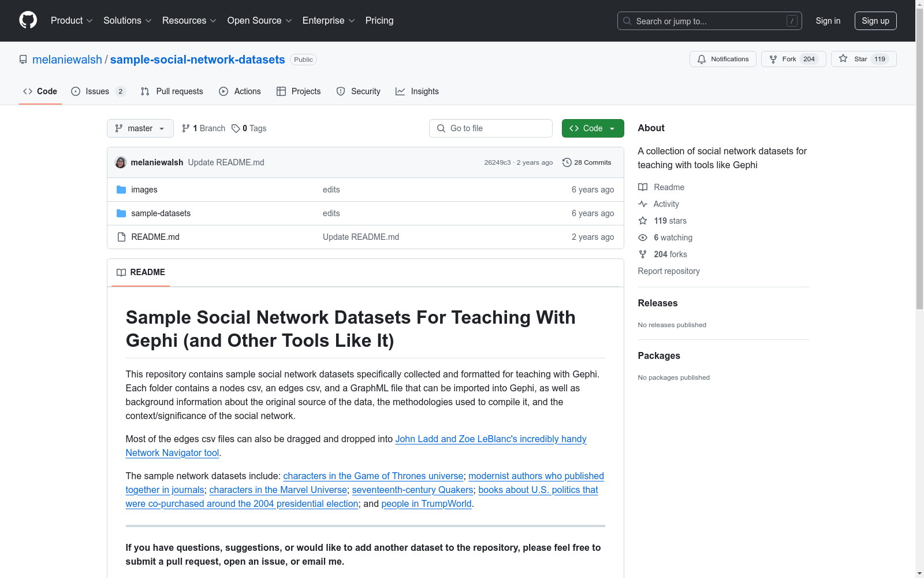Fork the repository with Fork button
The image size is (924, 578).
[793, 59]
